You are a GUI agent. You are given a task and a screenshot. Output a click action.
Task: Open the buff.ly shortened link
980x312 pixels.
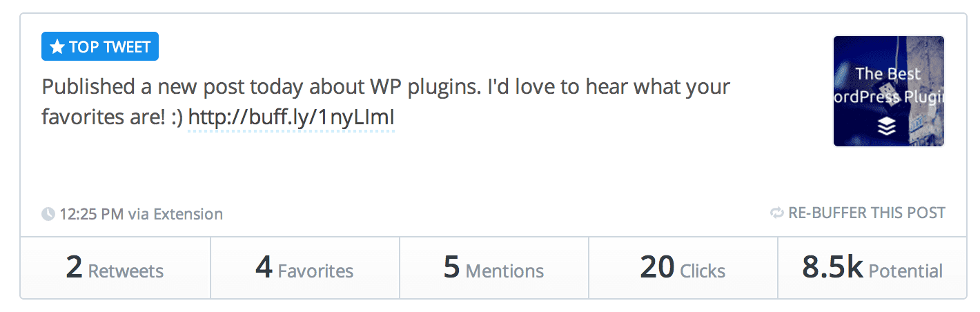click(x=291, y=119)
